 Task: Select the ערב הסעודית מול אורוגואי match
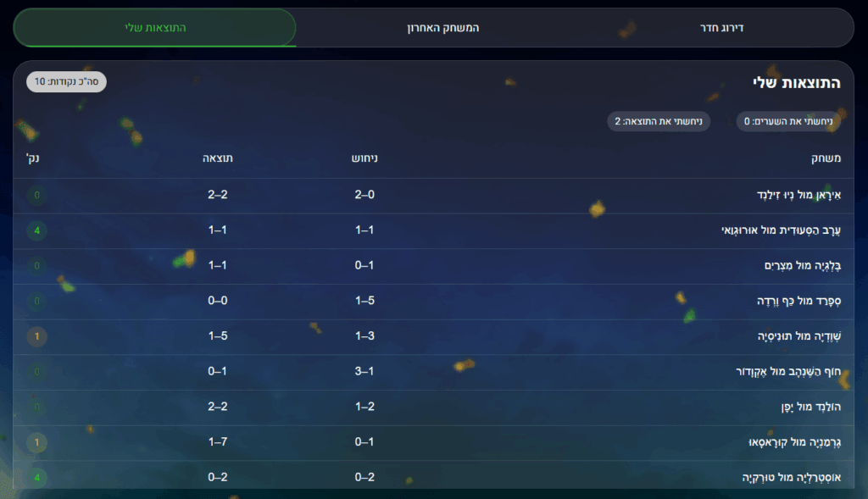click(x=433, y=230)
